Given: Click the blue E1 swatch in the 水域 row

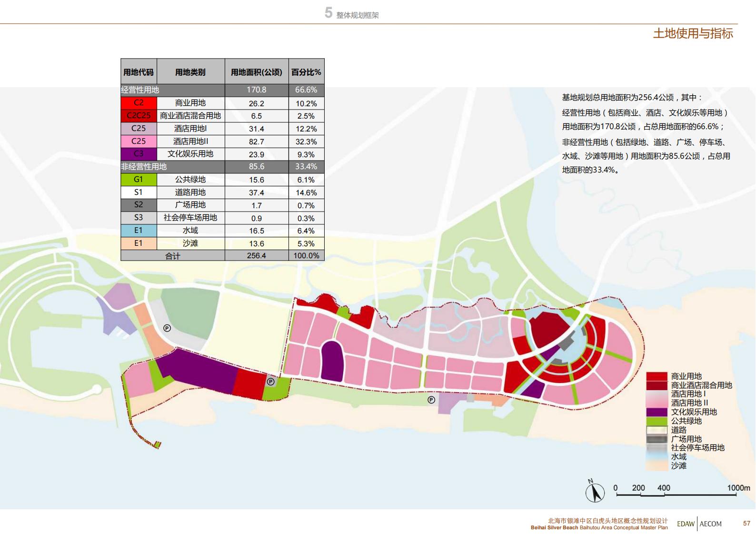Looking at the screenshot, I should point(139,231).
